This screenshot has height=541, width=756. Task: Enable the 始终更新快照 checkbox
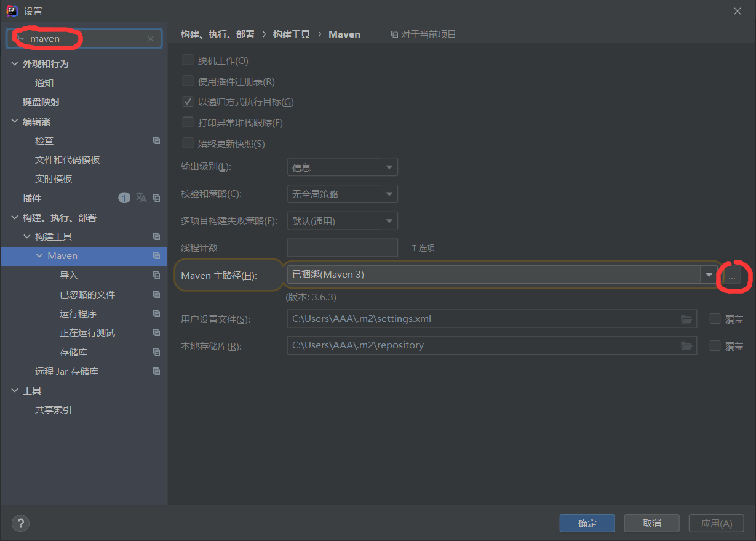188,143
